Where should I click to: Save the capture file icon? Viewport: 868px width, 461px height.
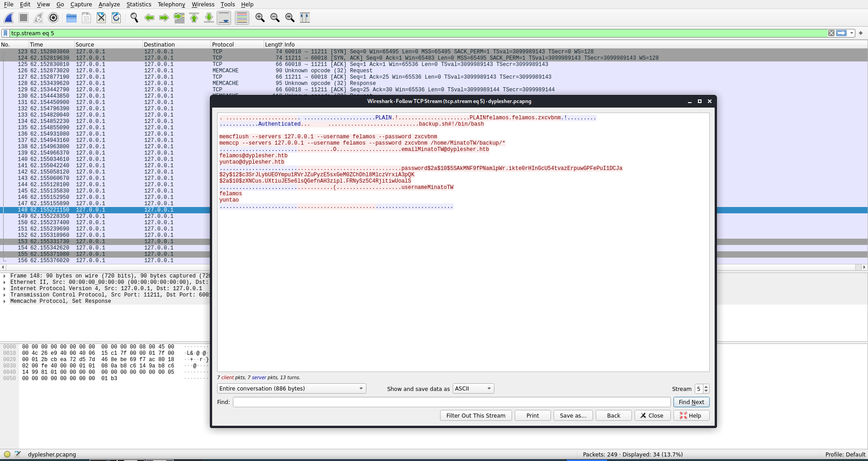click(x=86, y=18)
